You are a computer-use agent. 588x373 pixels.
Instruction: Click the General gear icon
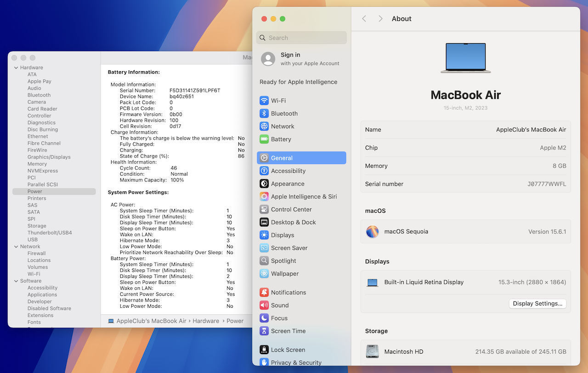264,158
